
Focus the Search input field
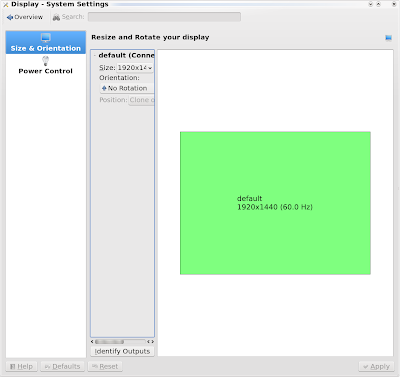[x=164, y=17]
